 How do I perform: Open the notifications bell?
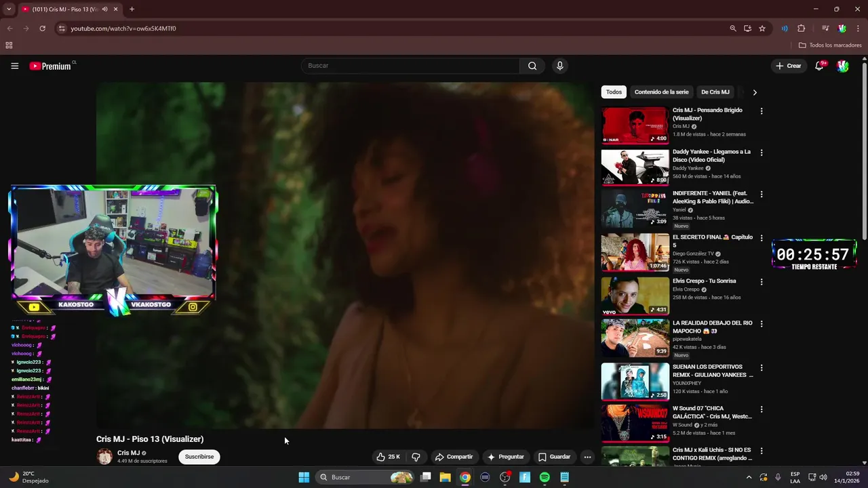(x=819, y=66)
